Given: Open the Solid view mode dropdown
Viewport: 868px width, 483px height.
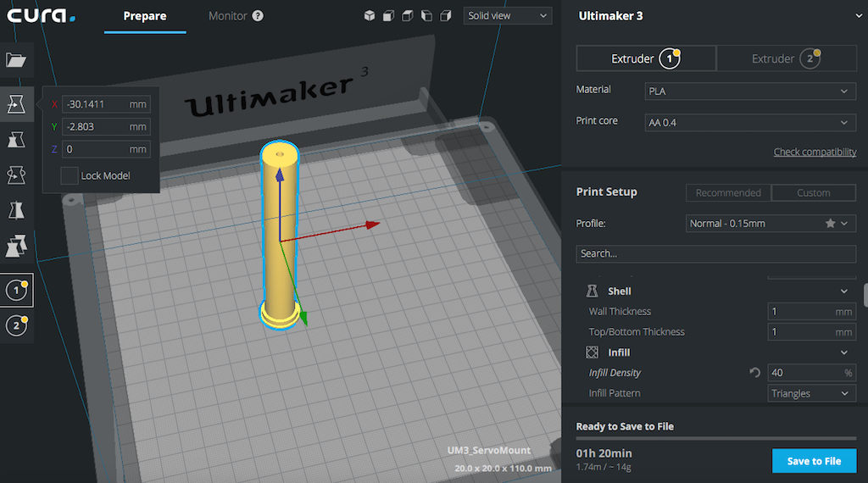Looking at the screenshot, I should tap(508, 16).
